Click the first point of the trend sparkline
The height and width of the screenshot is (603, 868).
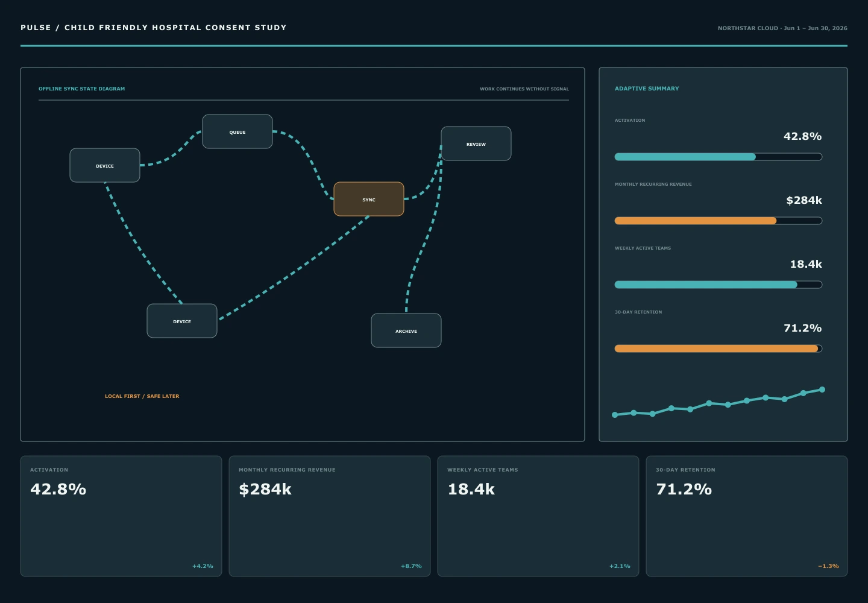[615, 415]
